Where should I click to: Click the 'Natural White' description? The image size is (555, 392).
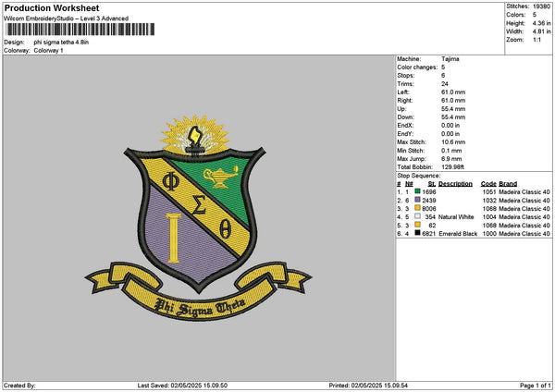click(x=456, y=217)
